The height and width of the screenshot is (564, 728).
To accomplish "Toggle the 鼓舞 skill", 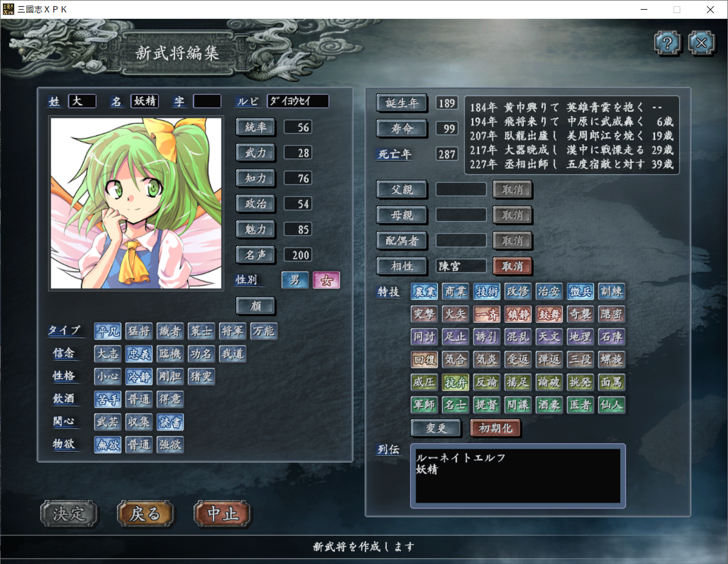I will pyautogui.click(x=549, y=314).
